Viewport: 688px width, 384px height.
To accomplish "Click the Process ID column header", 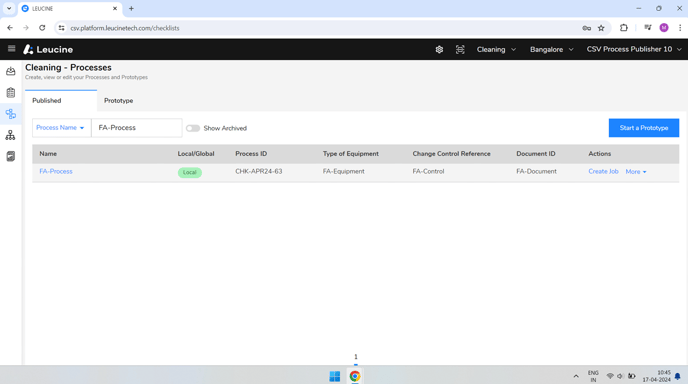I will click(x=251, y=154).
